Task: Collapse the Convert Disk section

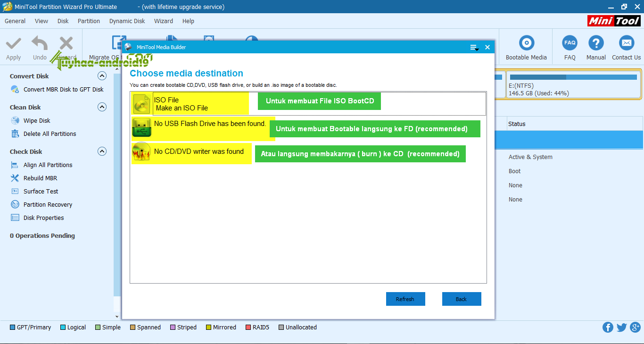Action: [102, 76]
